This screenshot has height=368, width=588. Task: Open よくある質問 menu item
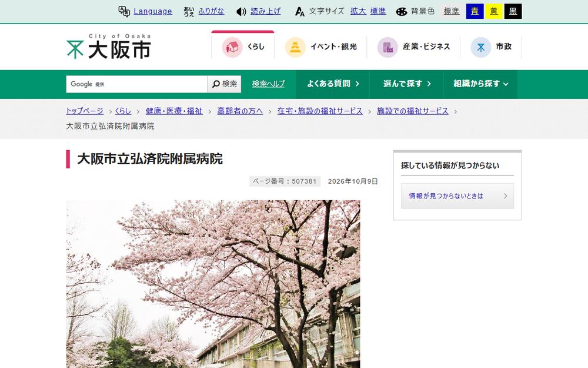[x=333, y=84]
